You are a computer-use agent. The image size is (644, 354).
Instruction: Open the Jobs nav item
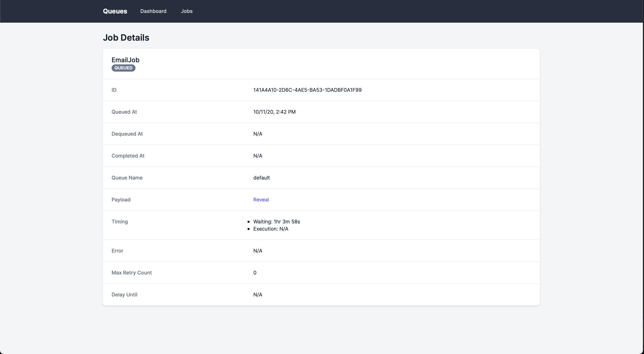coord(187,11)
